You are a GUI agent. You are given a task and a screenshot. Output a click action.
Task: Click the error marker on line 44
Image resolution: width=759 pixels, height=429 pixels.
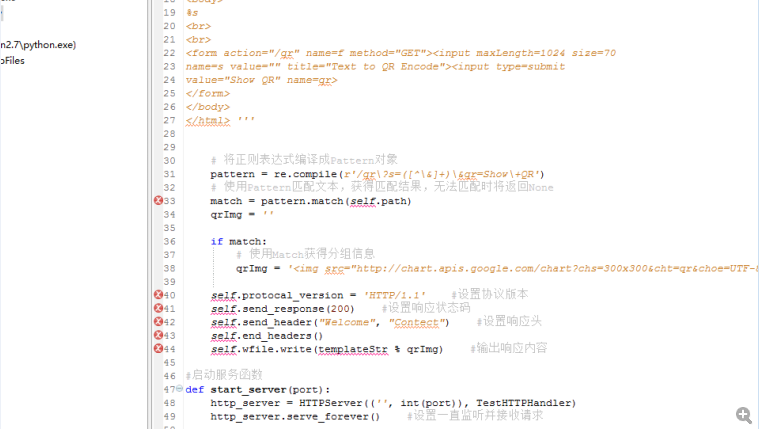pyautogui.click(x=158, y=349)
